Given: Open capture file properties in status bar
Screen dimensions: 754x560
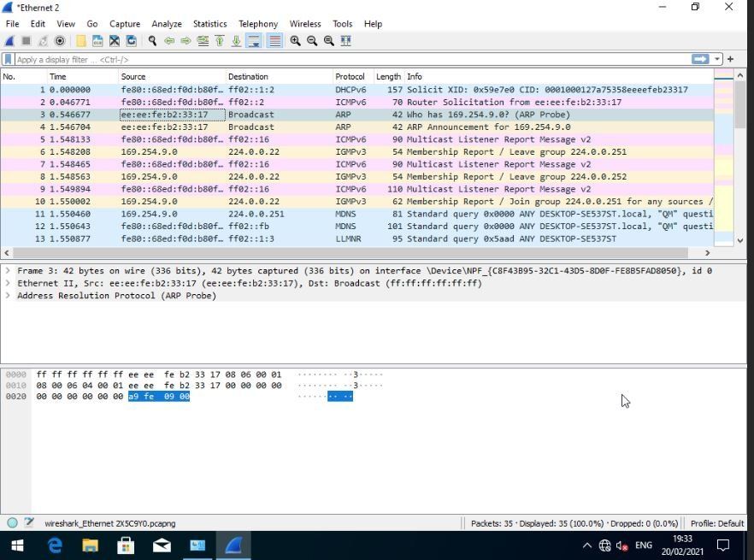Looking at the screenshot, I should tap(29, 522).
